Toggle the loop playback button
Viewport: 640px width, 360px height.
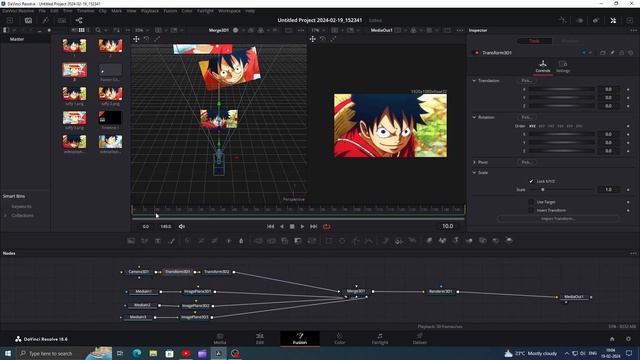(x=327, y=227)
